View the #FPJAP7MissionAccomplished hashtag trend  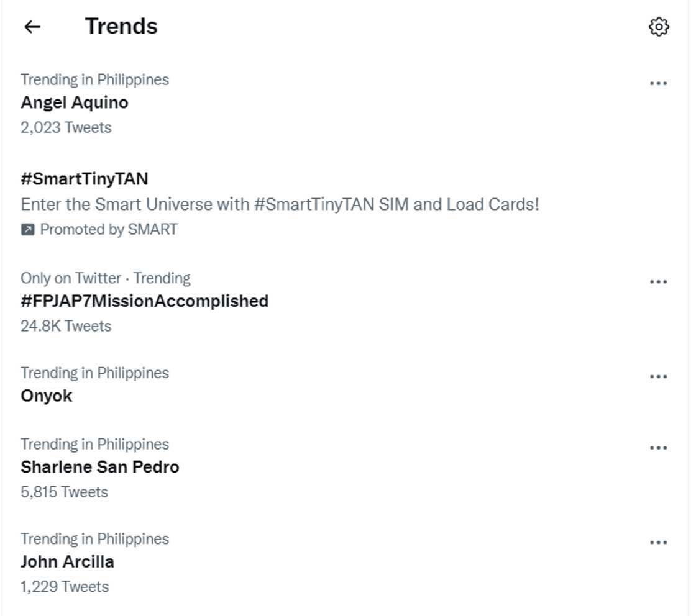pos(144,301)
